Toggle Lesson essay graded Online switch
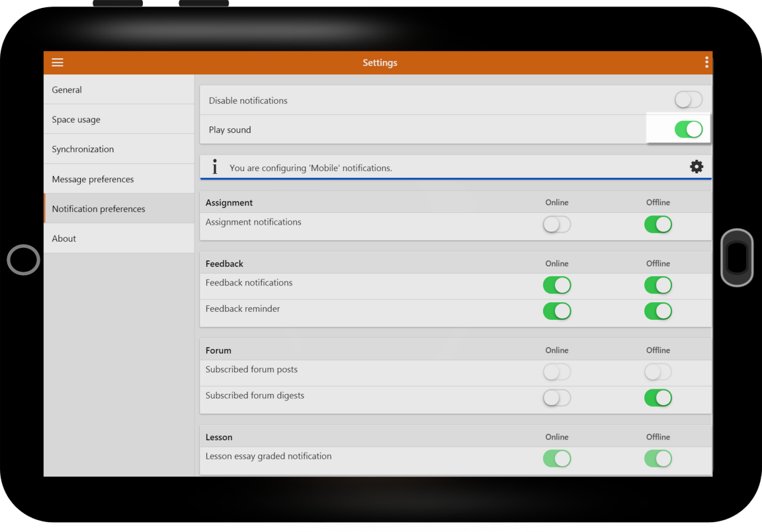 click(557, 458)
